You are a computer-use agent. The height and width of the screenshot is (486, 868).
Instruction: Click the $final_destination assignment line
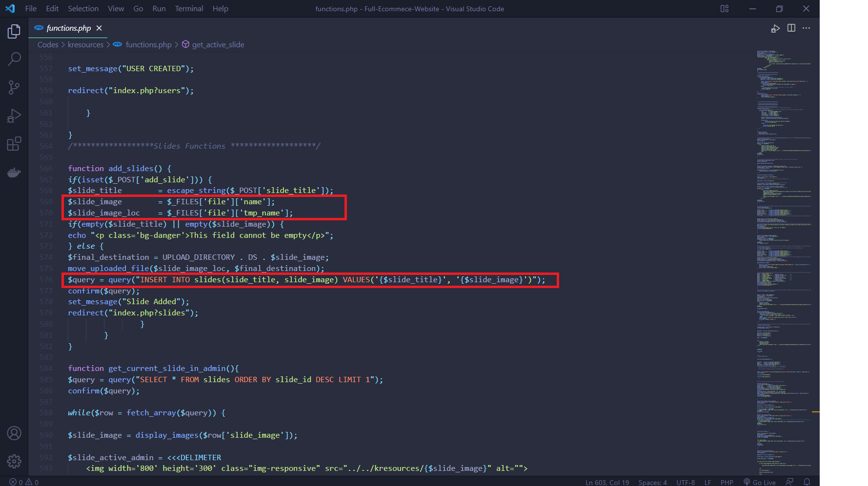[x=199, y=257]
